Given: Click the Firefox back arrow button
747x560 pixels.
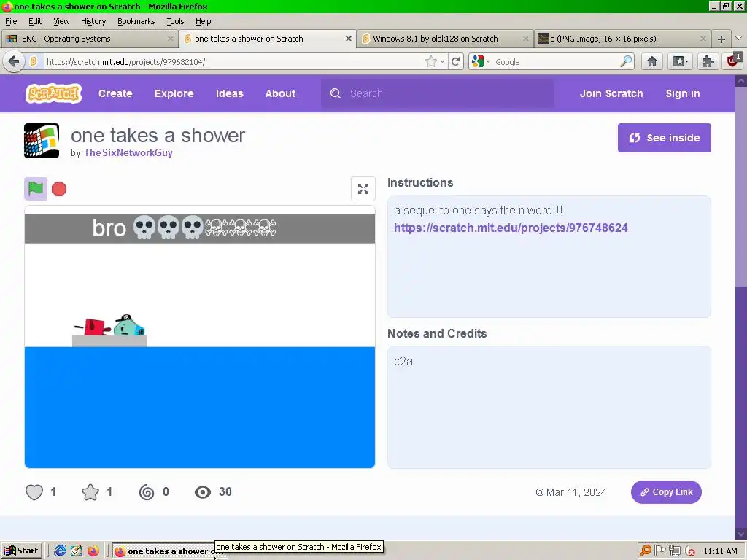Looking at the screenshot, I should point(14,61).
